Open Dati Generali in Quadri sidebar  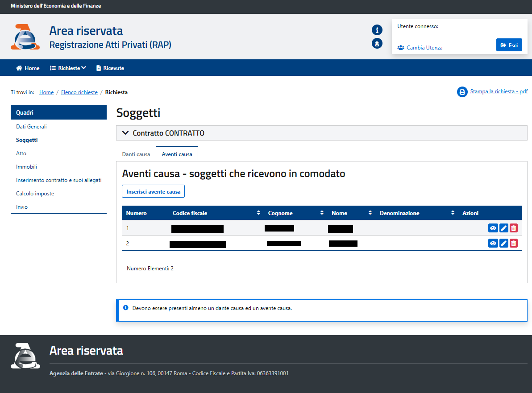point(31,127)
